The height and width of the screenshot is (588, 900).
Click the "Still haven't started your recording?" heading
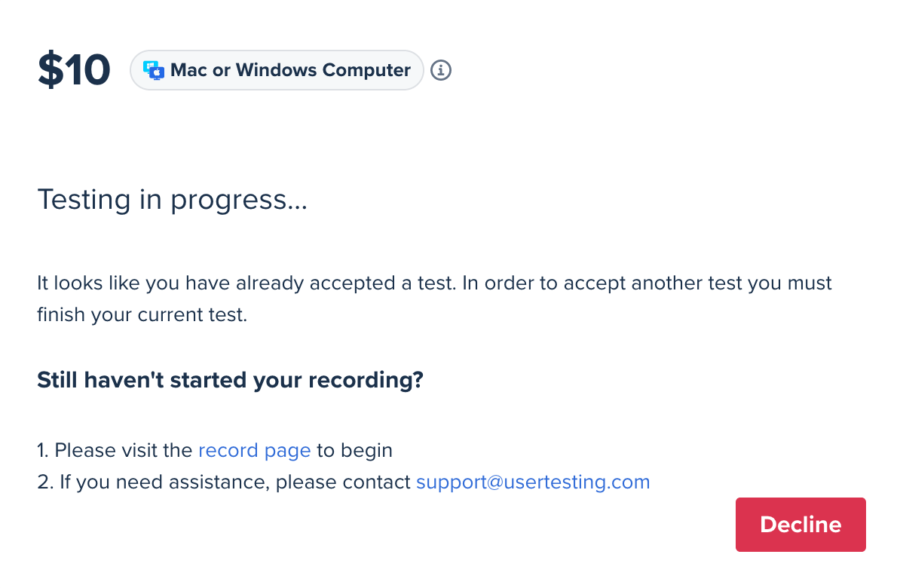click(x=230, y=380)
